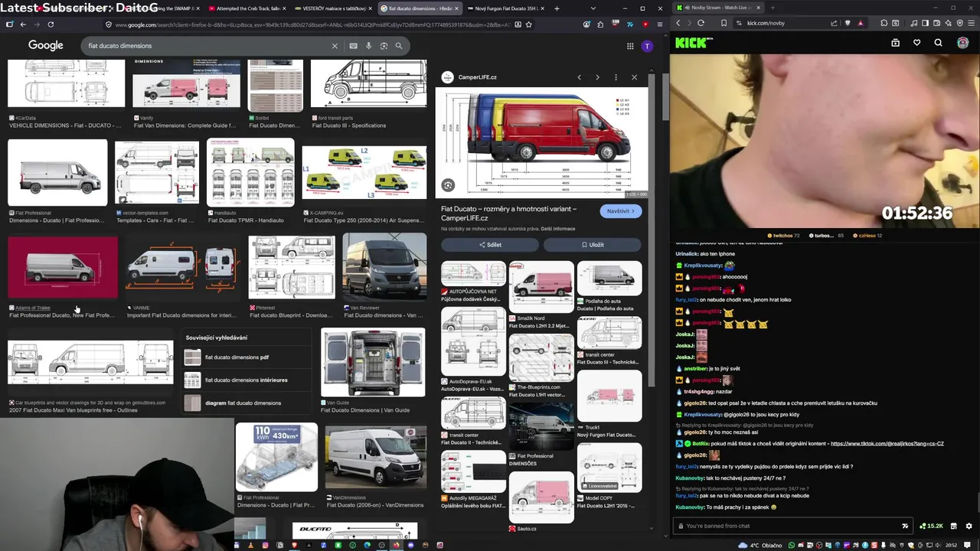
Task: Open Kick following heart icon
Action: pos(916,43)
